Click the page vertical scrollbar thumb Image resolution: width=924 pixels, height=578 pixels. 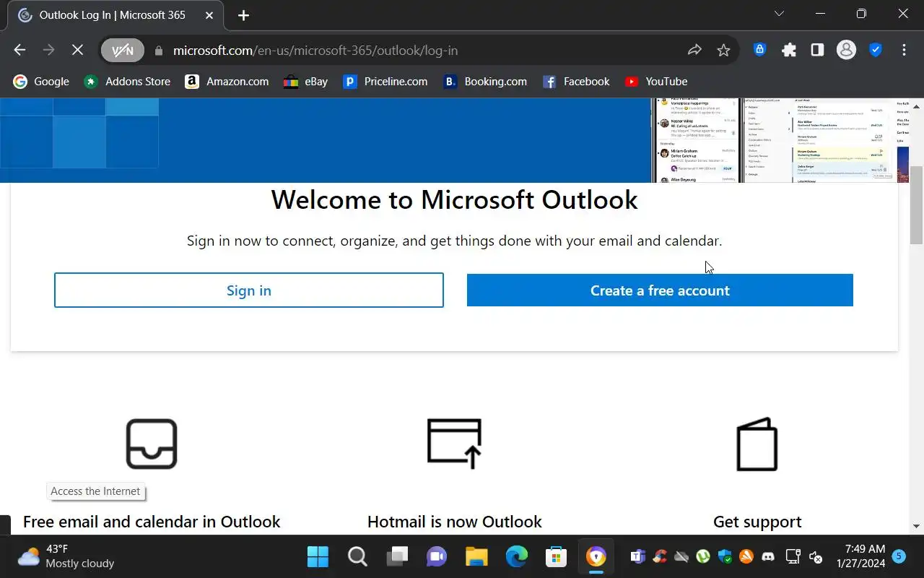(917, 205)
